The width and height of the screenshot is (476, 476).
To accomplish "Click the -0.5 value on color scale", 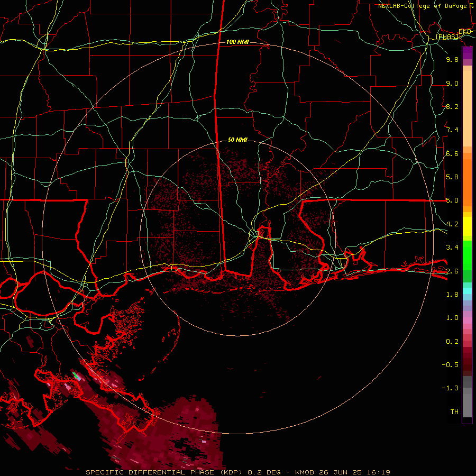I will point(450,365).
